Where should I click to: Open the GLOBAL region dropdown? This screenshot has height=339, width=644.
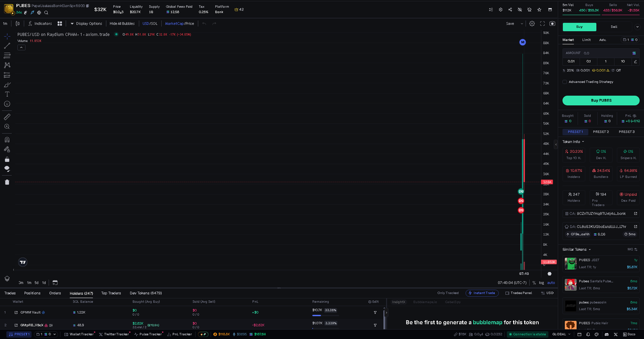coord(561,334)
